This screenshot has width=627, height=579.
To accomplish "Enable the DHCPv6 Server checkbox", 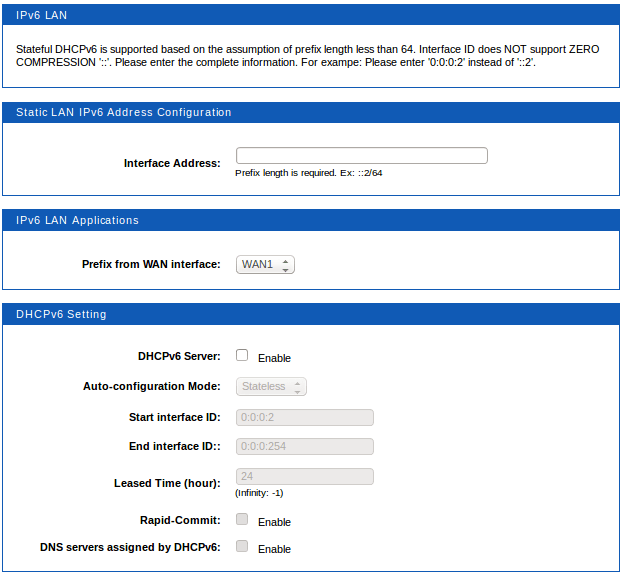I will (242, 356).
